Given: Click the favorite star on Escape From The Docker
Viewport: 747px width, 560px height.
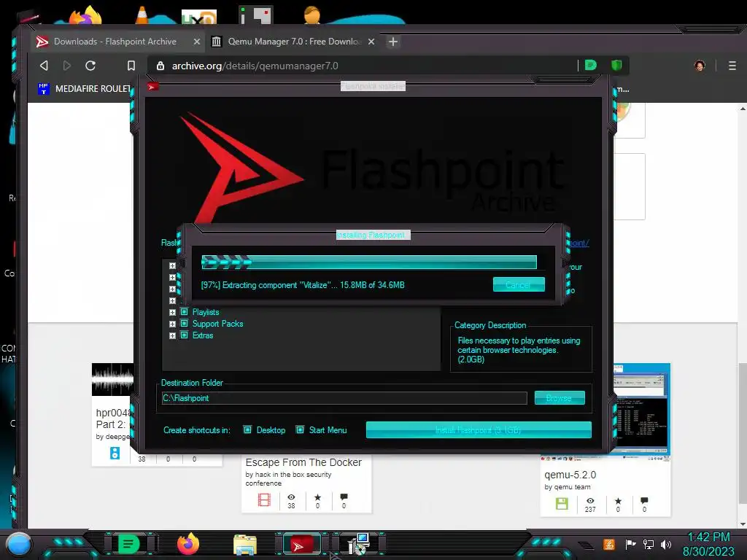Looking at the screenshot, I should (318, 497).
